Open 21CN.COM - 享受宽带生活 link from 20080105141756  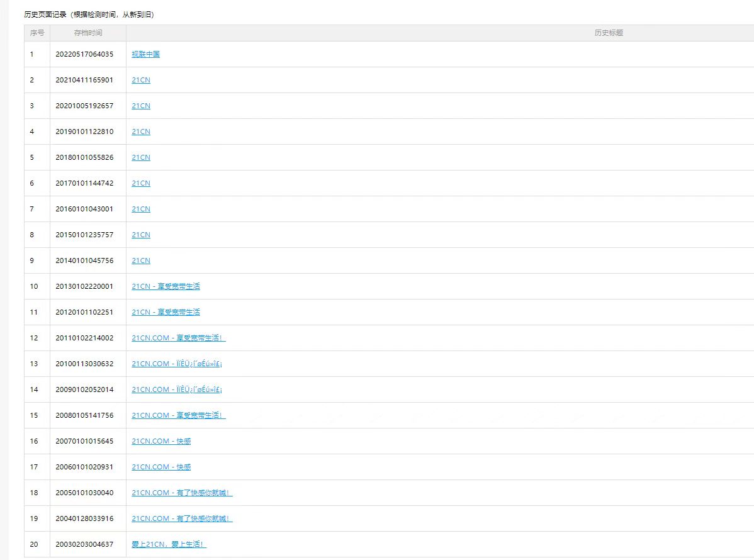click(178, 415)
